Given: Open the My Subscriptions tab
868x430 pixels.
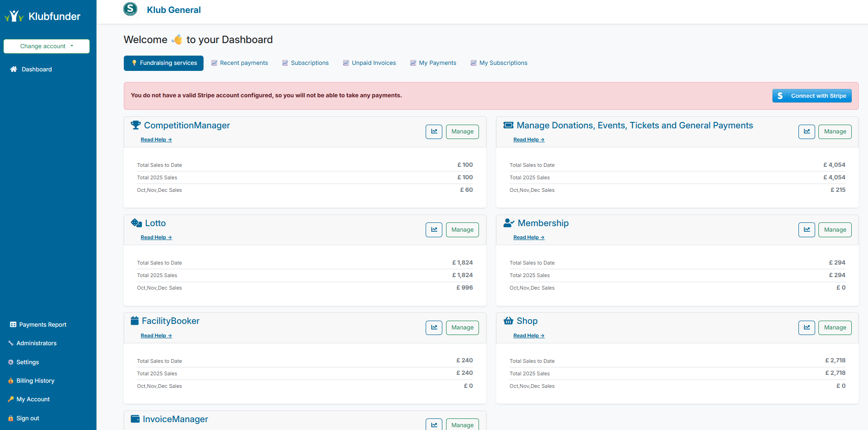Looking at the screenshot, I should 499,63.
